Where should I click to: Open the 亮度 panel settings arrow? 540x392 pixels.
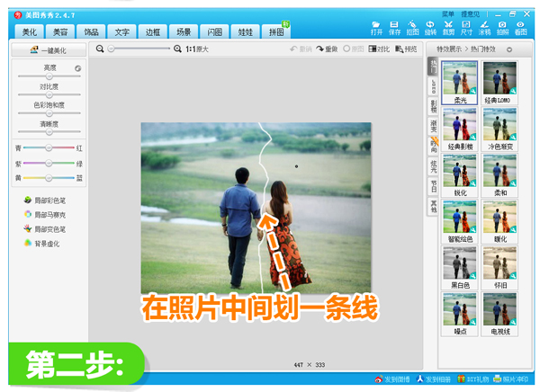click(77, 67)
